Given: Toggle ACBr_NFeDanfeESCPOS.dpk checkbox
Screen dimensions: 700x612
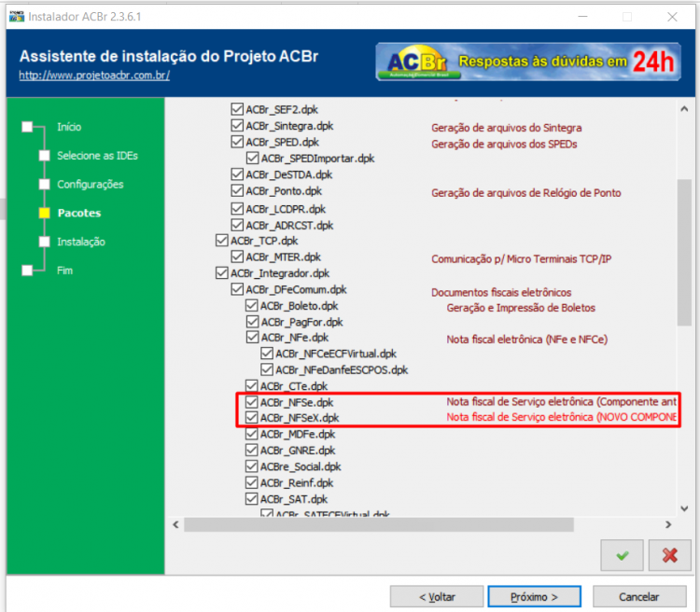Looking at the screenshot, I should pos(267,369).
